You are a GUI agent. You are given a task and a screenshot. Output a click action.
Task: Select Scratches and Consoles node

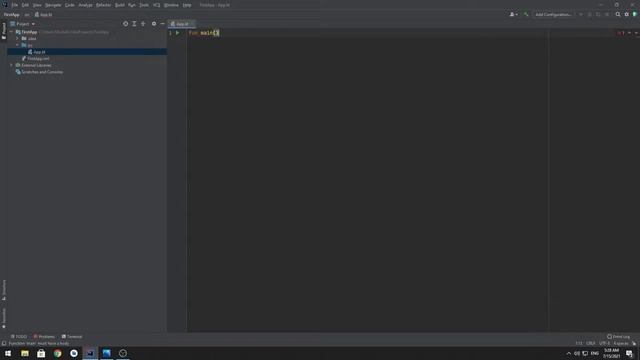(39, 72)
